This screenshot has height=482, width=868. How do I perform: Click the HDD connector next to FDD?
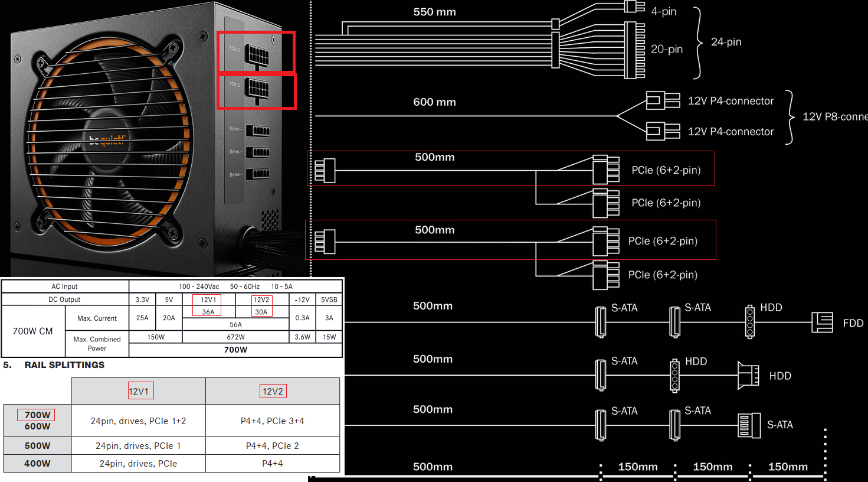point(750,322)
